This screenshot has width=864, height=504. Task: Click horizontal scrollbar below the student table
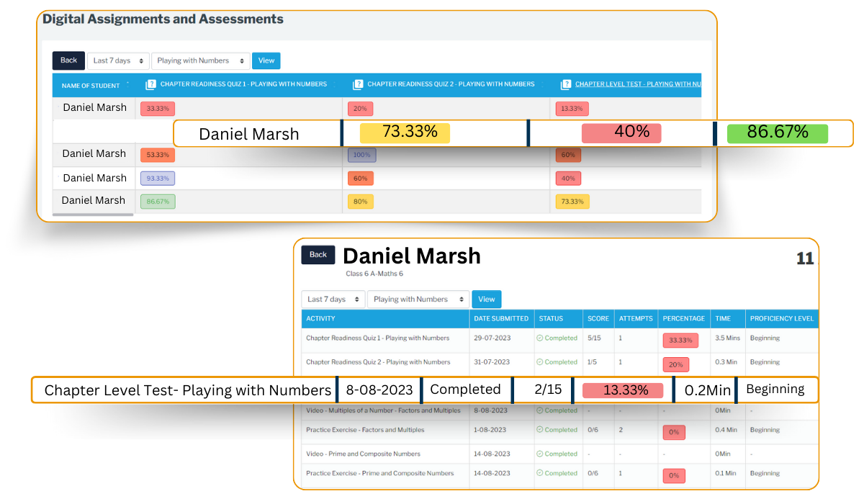(94, 215)
